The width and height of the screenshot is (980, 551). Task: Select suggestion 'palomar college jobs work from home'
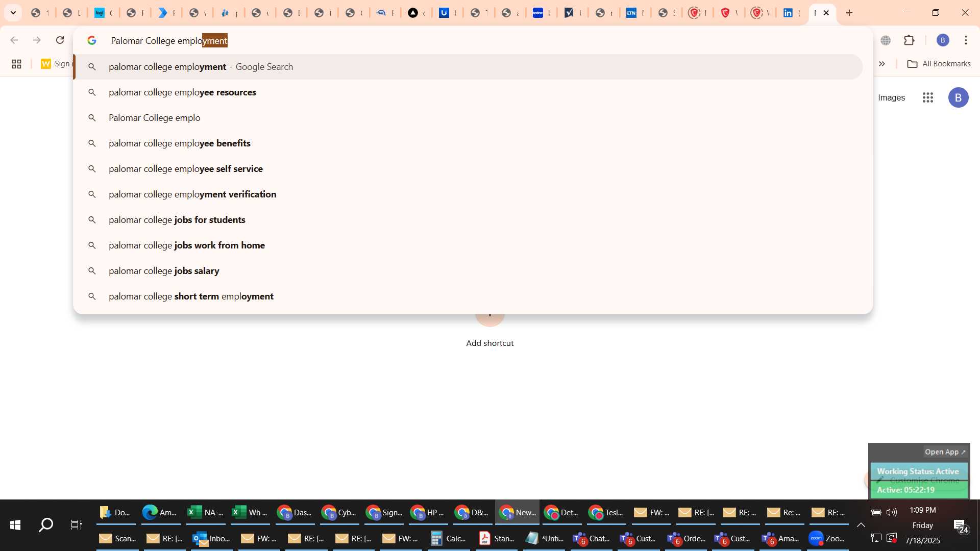coord(469,245)
